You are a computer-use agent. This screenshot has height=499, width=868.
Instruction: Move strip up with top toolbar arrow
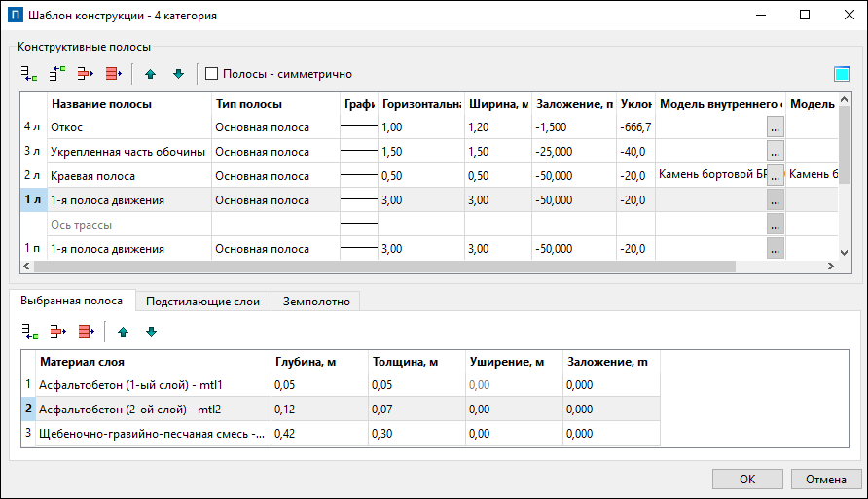pyautogui.click(x=150, y=74)
